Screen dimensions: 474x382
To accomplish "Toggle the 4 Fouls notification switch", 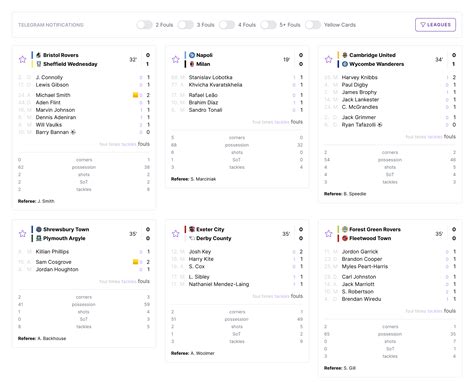I will pos(227,25).
